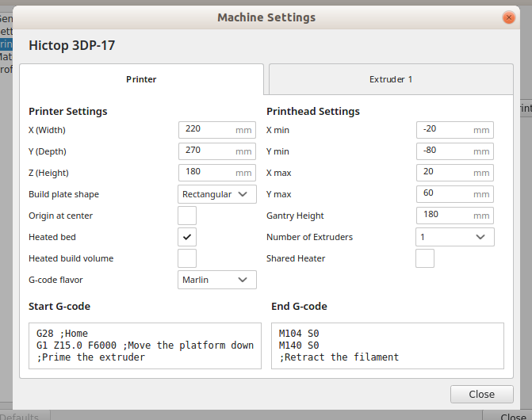Close the Machine Settings window with X icon
Screen dimensions: 532x420
pos(508,17)
